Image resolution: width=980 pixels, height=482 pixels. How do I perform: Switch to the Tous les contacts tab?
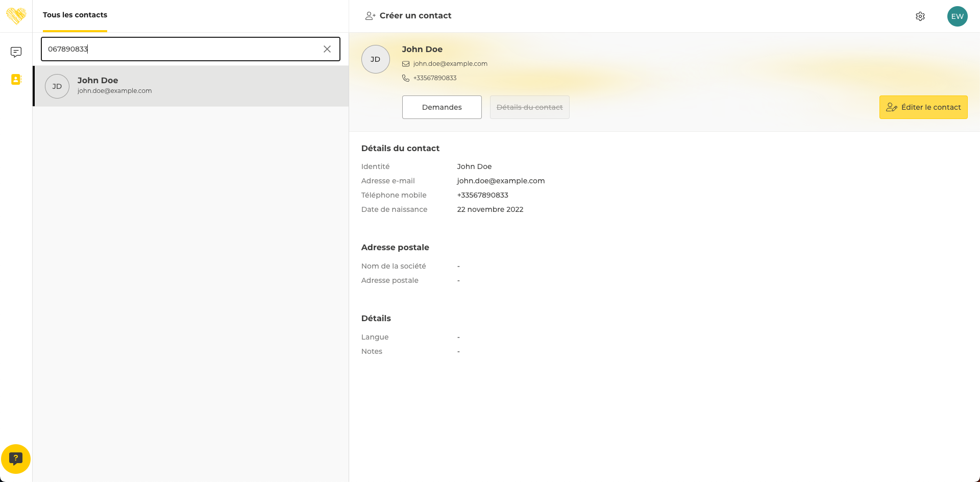[75, 15]
